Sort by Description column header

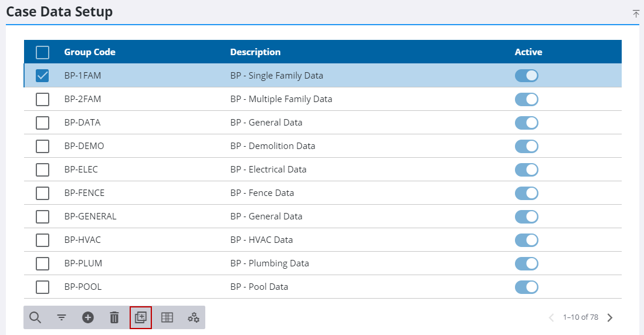255,52
